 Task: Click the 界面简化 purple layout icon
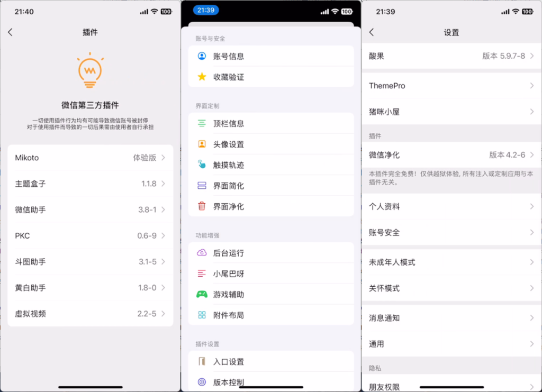click(202, 186)
